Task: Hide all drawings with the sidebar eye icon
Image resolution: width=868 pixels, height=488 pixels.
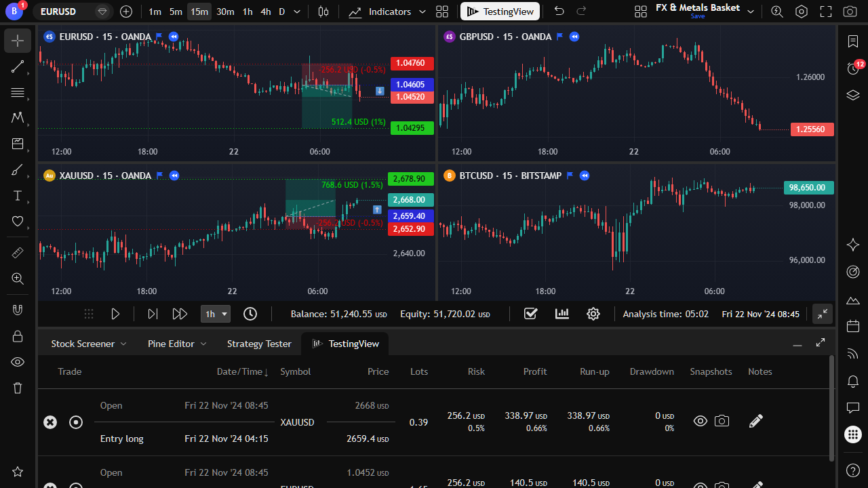Action: (x=18, y=362)
